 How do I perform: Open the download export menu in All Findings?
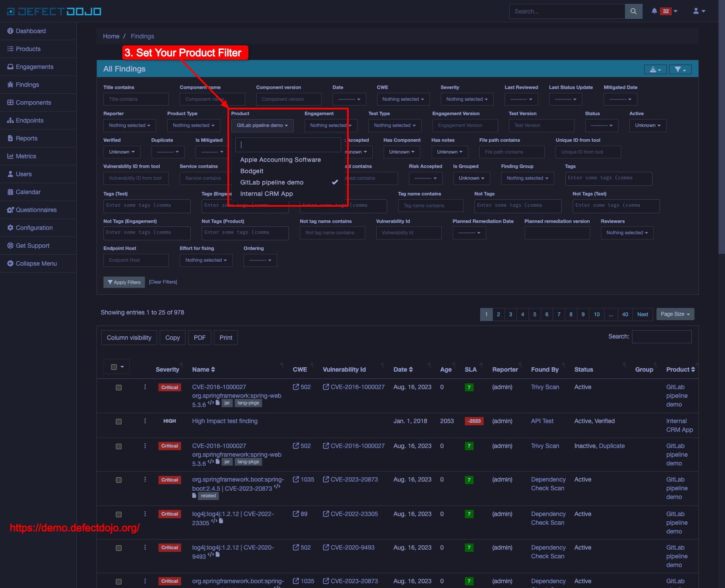click(x=656, y=69)
